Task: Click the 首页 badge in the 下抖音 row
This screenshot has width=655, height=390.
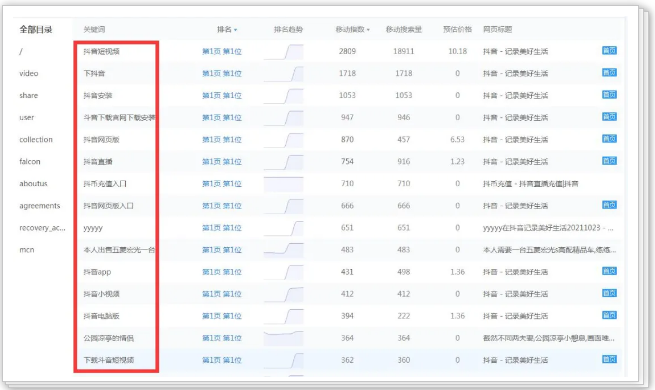Action: pos(609,73)
